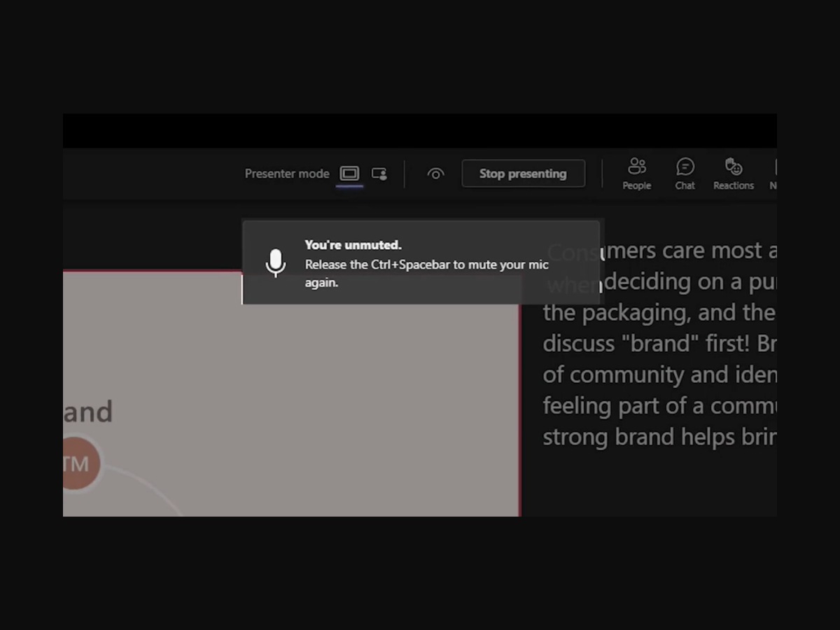Viewport: 840px width, 630px height.
Task: Click the notes line "strong brand helps brin"
Action: tap(659, 437)
